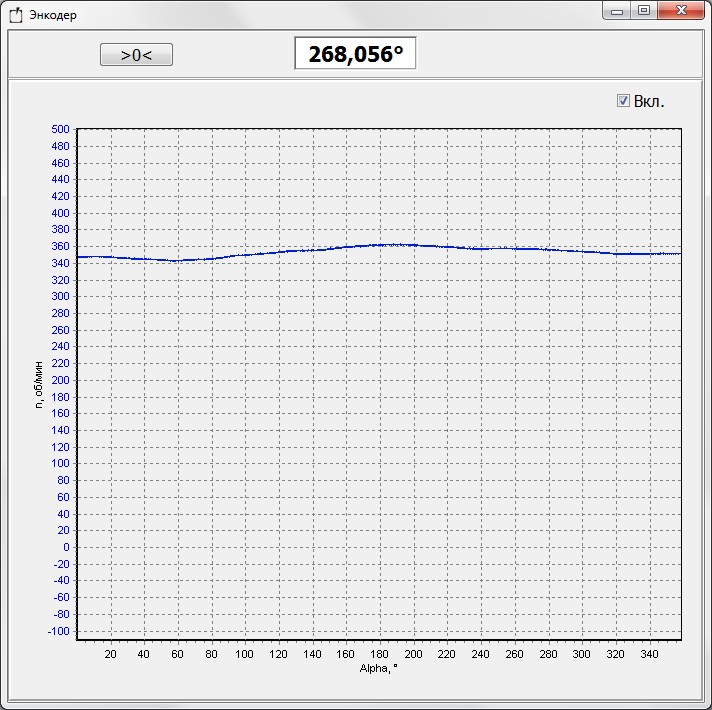Click the 20 label on the Alpha axis
This screenshot has height=710, width=712.
[110, 654]
